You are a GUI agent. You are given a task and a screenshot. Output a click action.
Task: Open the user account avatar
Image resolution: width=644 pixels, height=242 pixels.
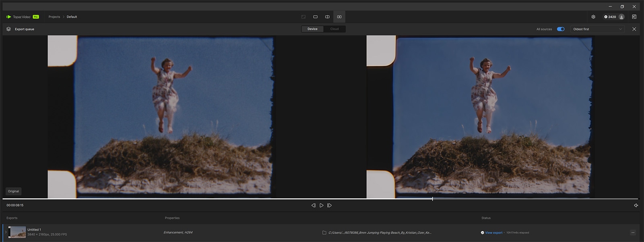click(x=621, y=17)
